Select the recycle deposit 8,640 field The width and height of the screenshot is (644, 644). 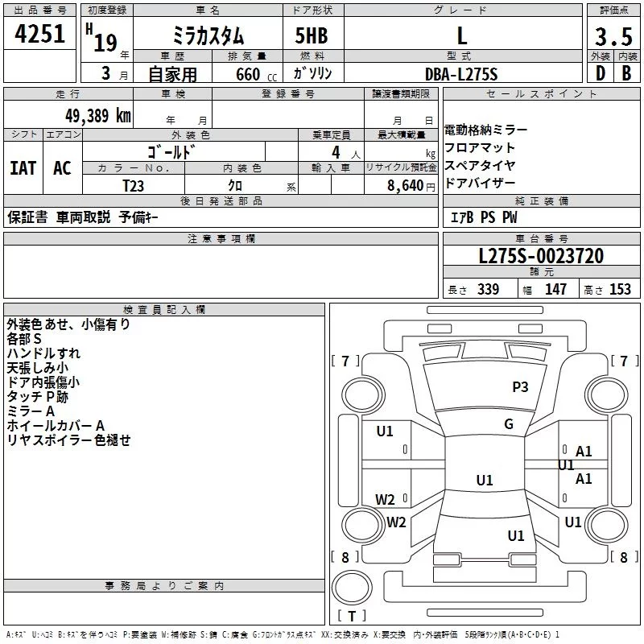401,184
